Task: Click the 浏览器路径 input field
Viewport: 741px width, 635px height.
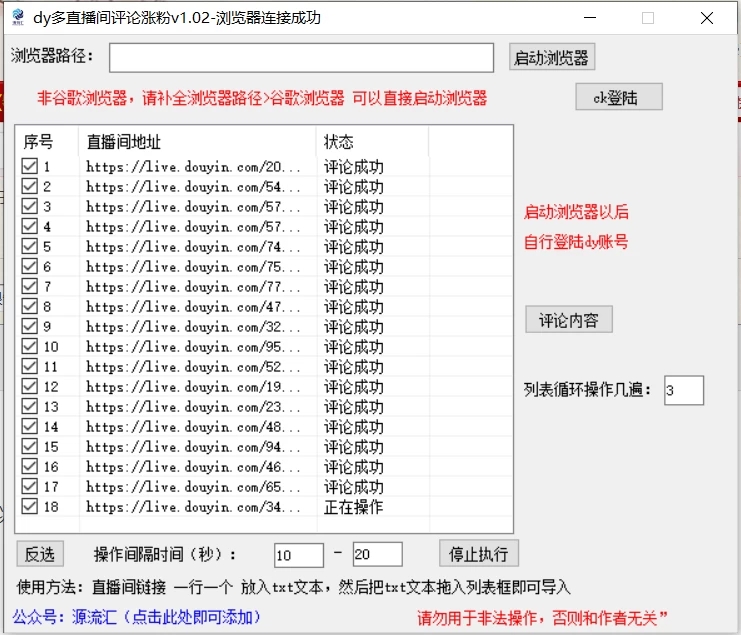Action: (x=301, y=58)
